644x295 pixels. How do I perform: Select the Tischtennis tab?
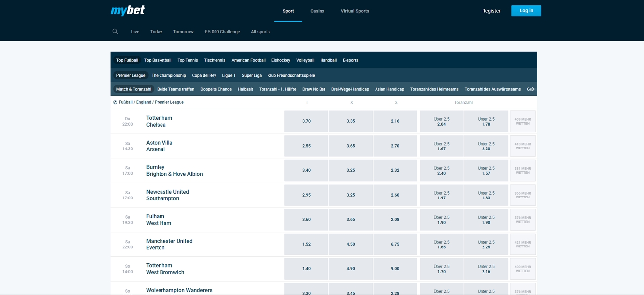coord(215,60)
